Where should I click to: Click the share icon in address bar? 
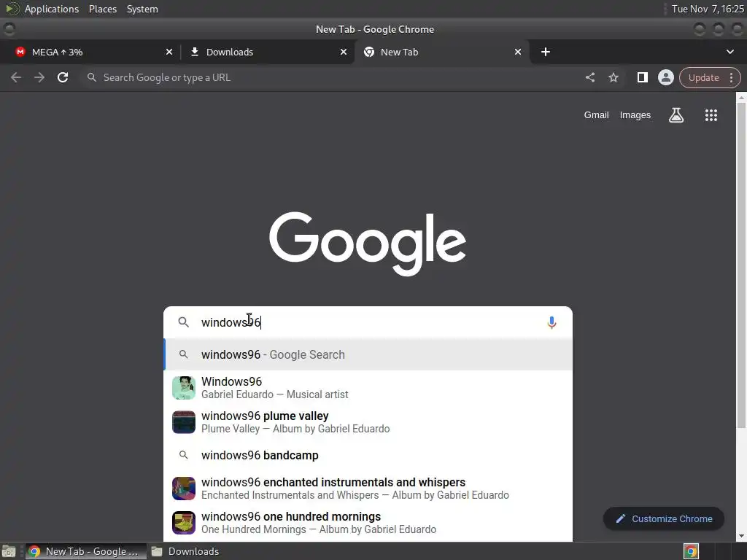coord(589,77)
